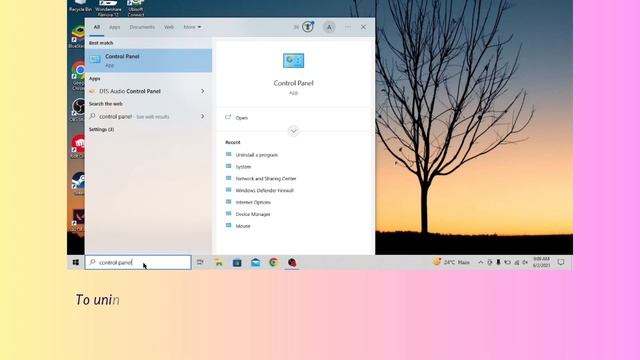Open BlueStacks desktop shortcut
The height and width of the screenshot is (360, 640).
click(x=78, y=37)
